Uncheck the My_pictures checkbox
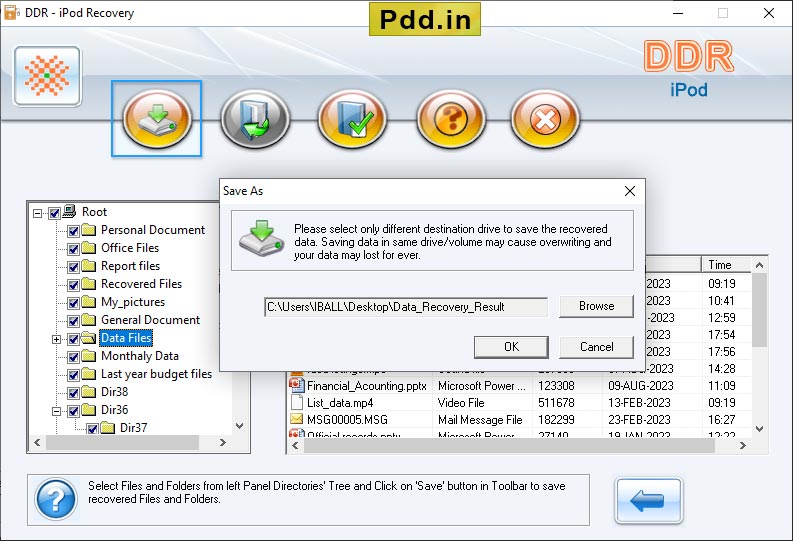This screenshot has height=541, width=793. (x=73, y=303)
